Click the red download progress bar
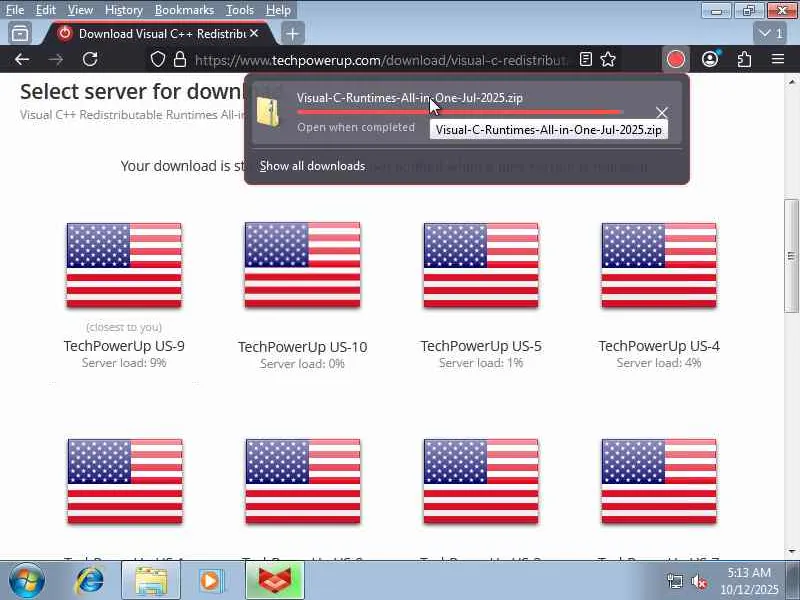 pos(459,112)
